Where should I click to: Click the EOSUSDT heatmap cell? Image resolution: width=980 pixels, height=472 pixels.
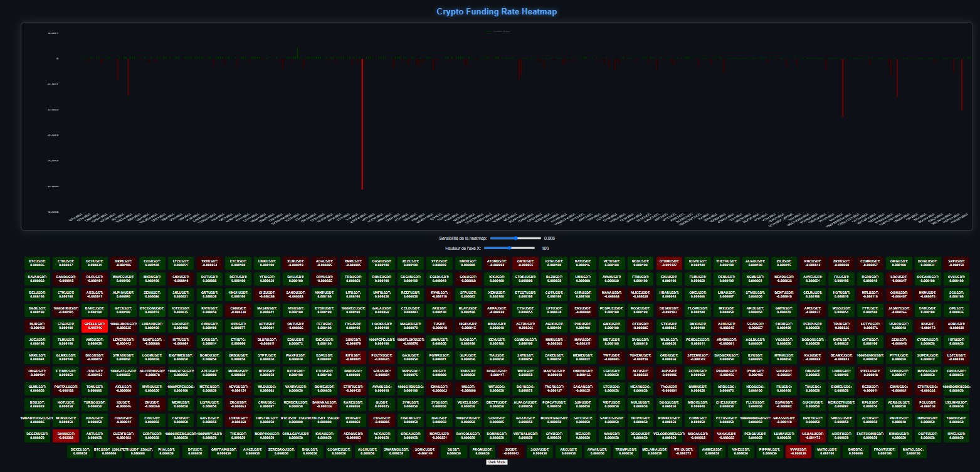click(151, 262)
